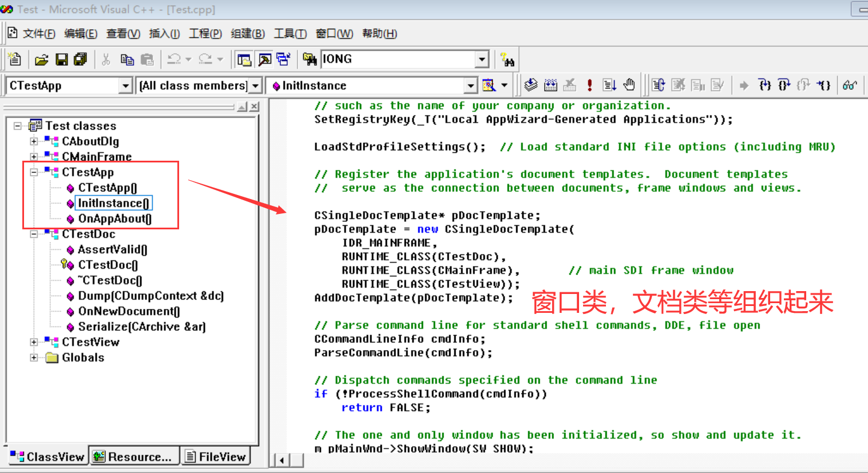Open the 编辑(E) menu
868x473 pixels.
[81, 34]
